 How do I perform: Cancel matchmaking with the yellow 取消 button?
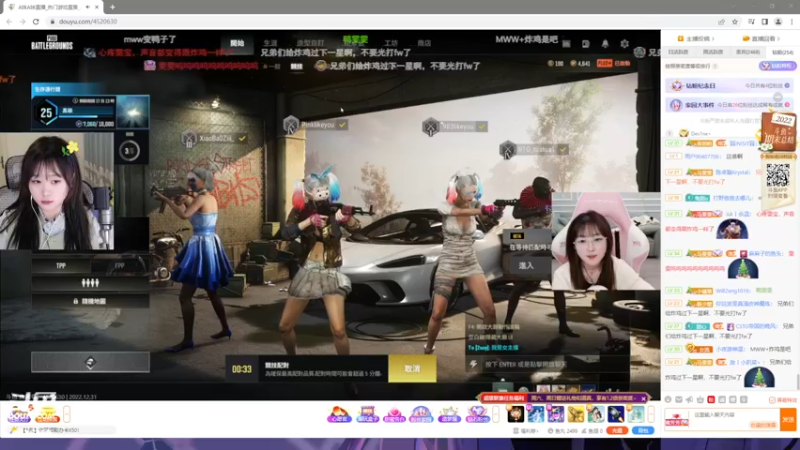pyautogui.click(x=412, y=368)
